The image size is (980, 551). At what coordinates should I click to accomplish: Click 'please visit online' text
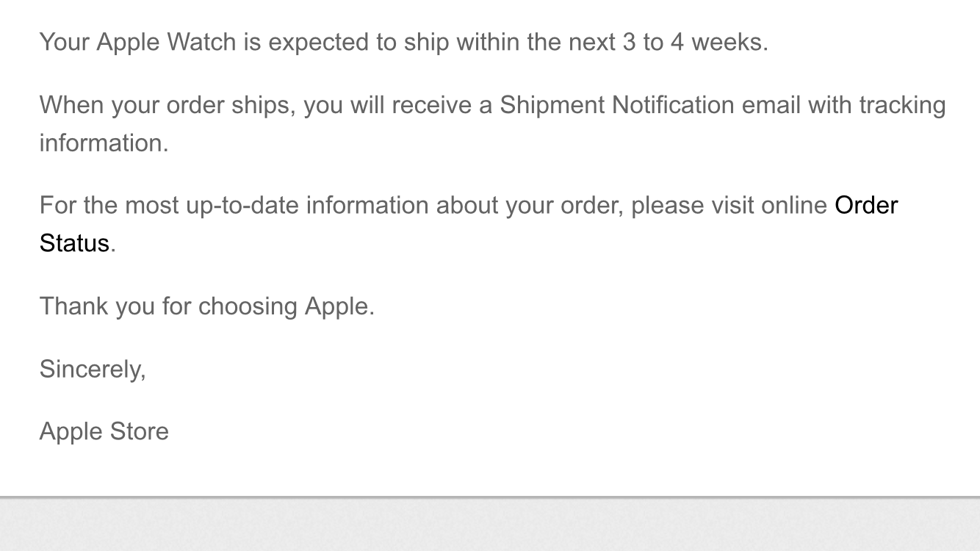[x=729, y=205]
